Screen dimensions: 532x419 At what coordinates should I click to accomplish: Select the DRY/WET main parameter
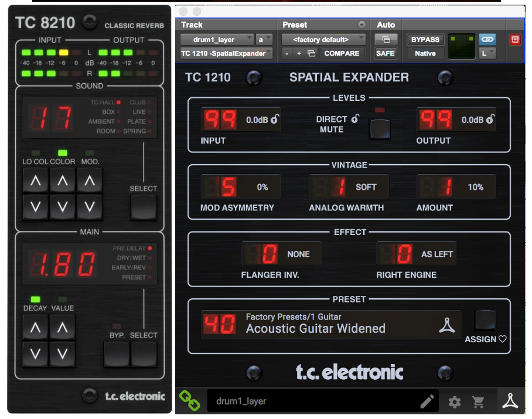[134, 258]
